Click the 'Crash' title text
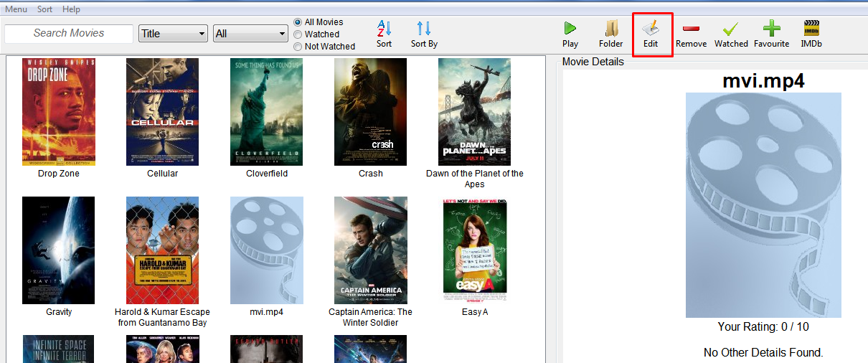 tap(371, 174)
